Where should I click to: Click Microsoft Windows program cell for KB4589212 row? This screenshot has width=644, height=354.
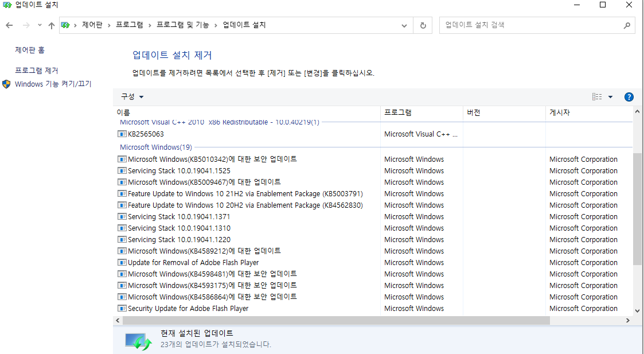click(414, 251)
